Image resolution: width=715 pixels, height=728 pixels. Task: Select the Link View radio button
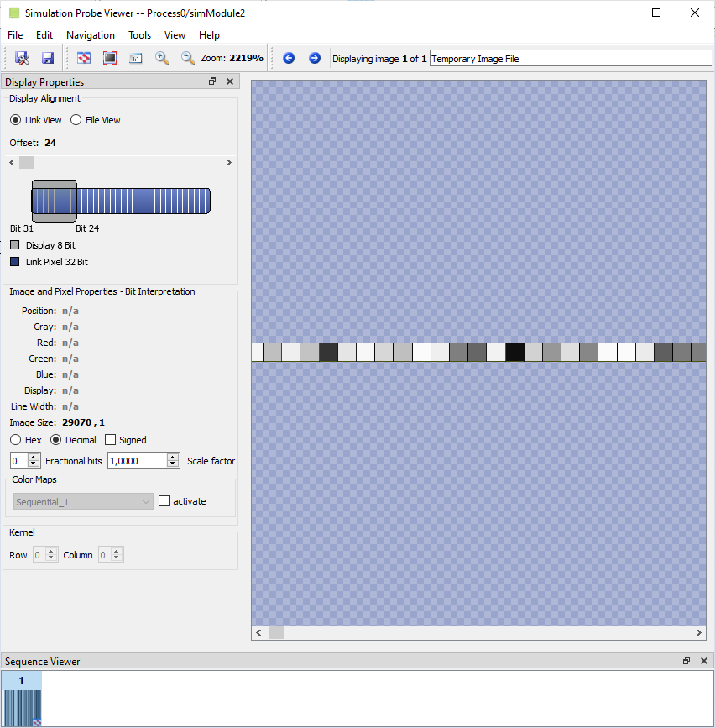click(x=15, y=120)
